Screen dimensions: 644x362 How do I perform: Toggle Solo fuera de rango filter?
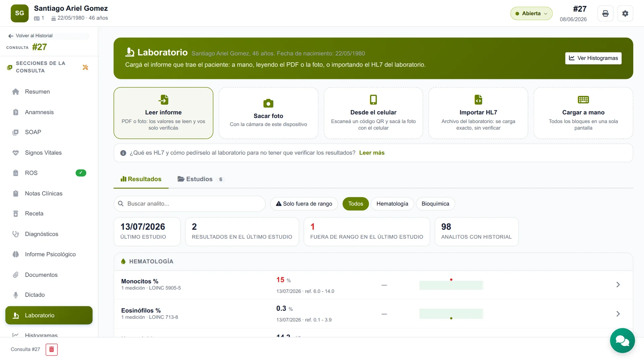304,204
